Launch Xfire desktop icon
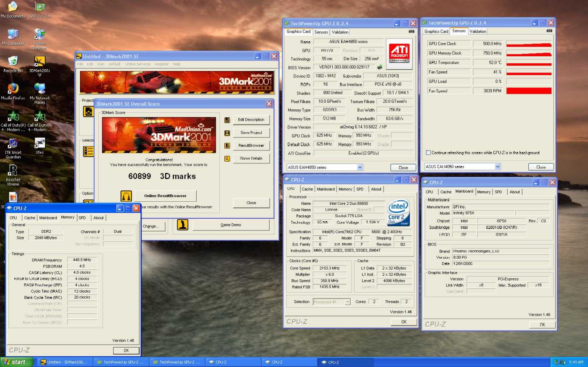 click(x=39, y=146)
